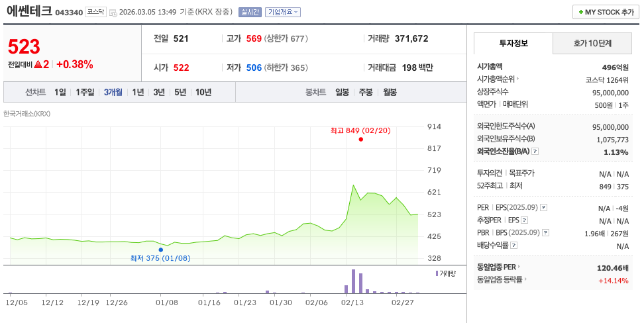Add stock via MY STOCK 추가 button

click(606, 13)
